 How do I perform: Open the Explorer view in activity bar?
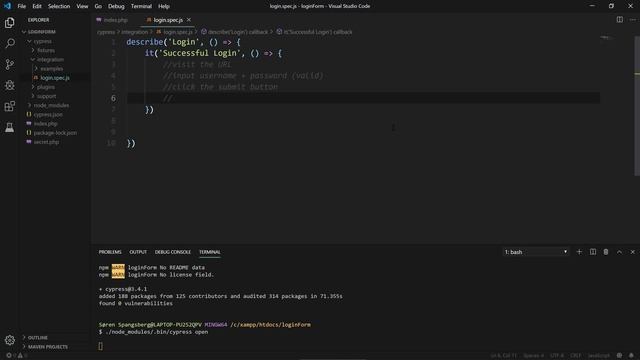(9, 22)
